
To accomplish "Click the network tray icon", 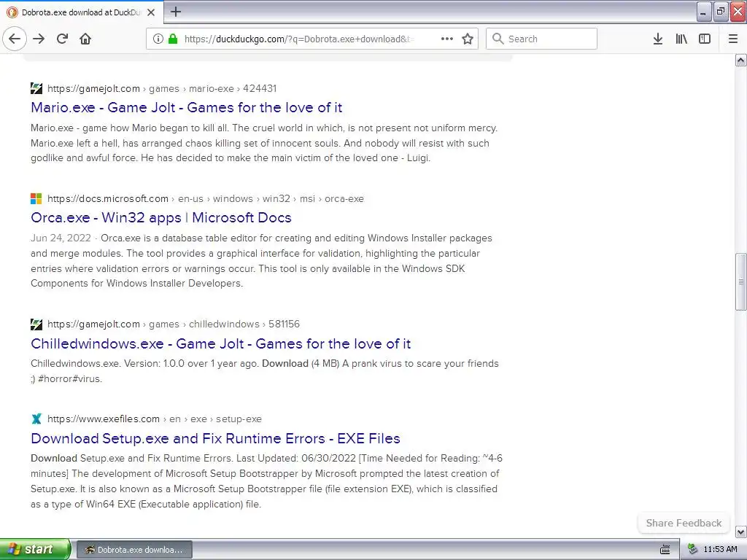I will 693,550.
